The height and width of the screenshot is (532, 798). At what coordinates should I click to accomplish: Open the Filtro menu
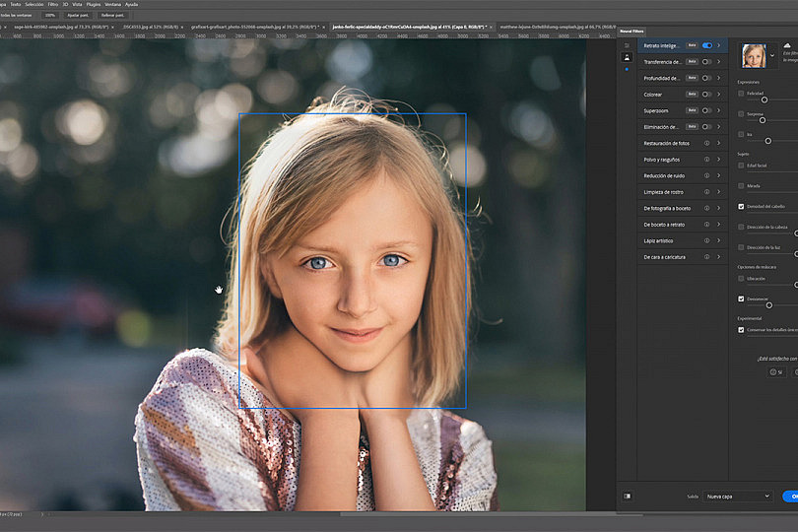coord(53,4)
